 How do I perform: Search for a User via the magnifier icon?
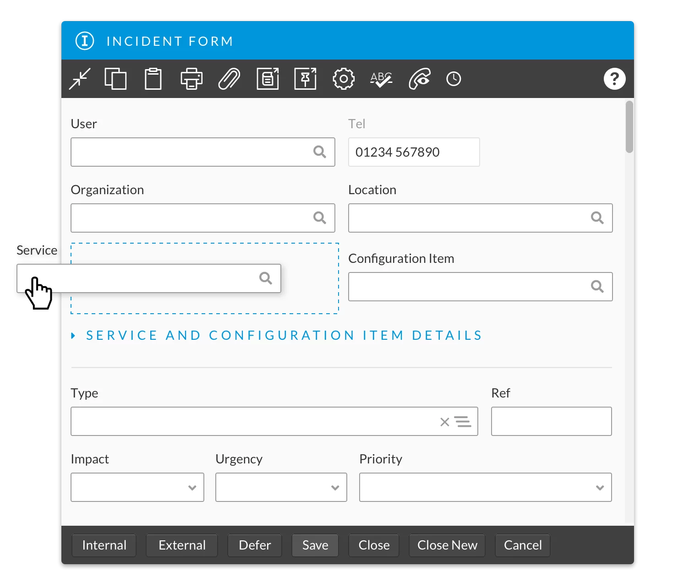(319, 152)
